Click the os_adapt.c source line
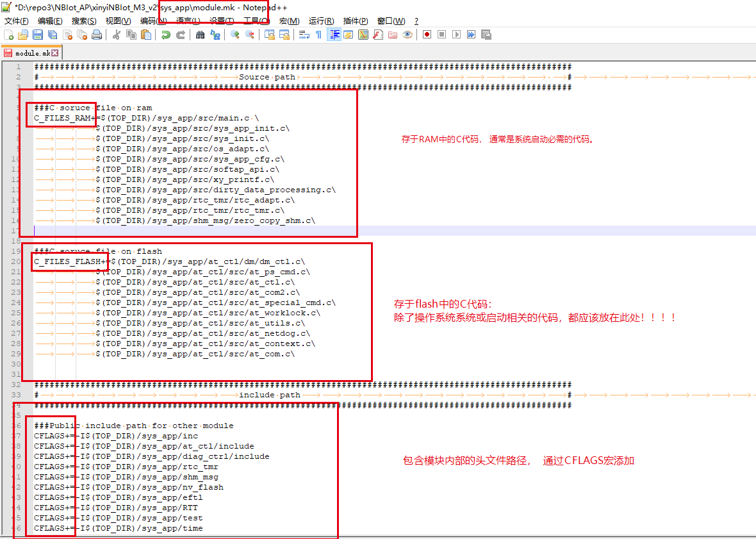Viewport: 756px width, 539px height. pos(182,149)
